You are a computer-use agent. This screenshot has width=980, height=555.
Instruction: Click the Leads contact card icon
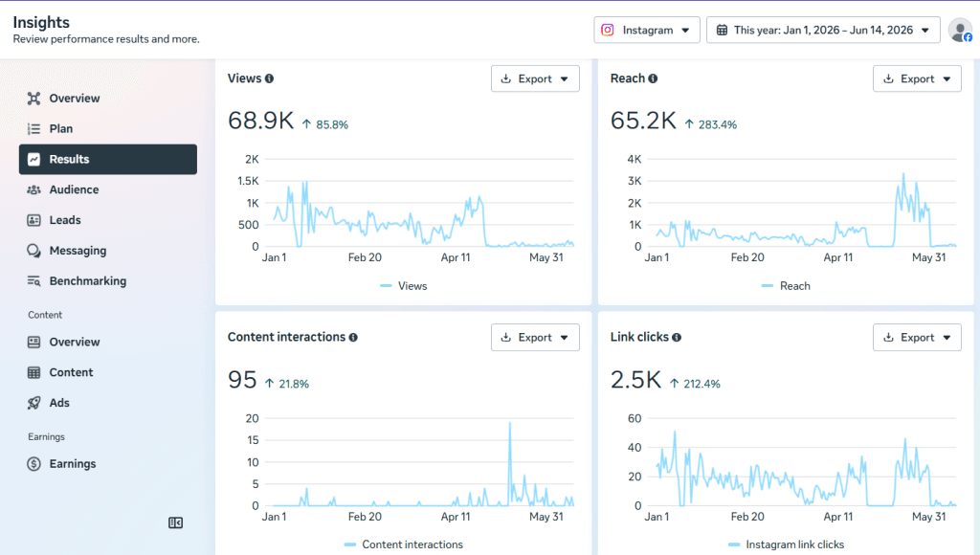(x=33, y=220)
